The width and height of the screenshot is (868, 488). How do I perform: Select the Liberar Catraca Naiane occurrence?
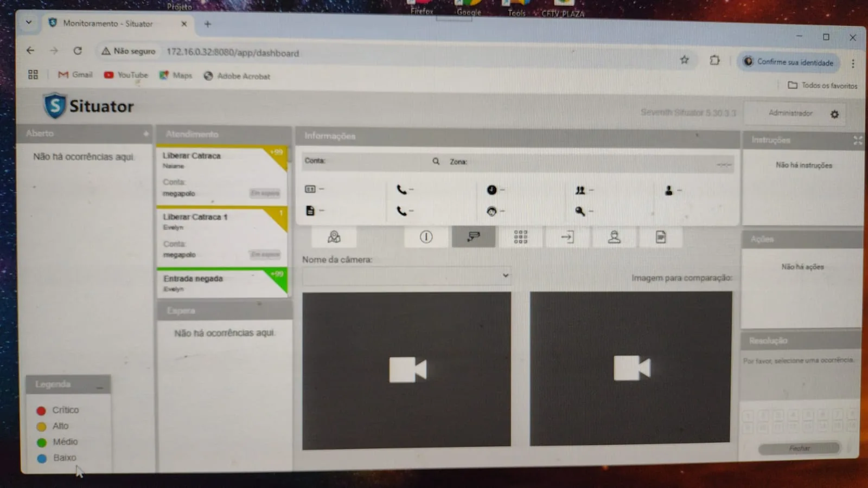click(222, 175)
